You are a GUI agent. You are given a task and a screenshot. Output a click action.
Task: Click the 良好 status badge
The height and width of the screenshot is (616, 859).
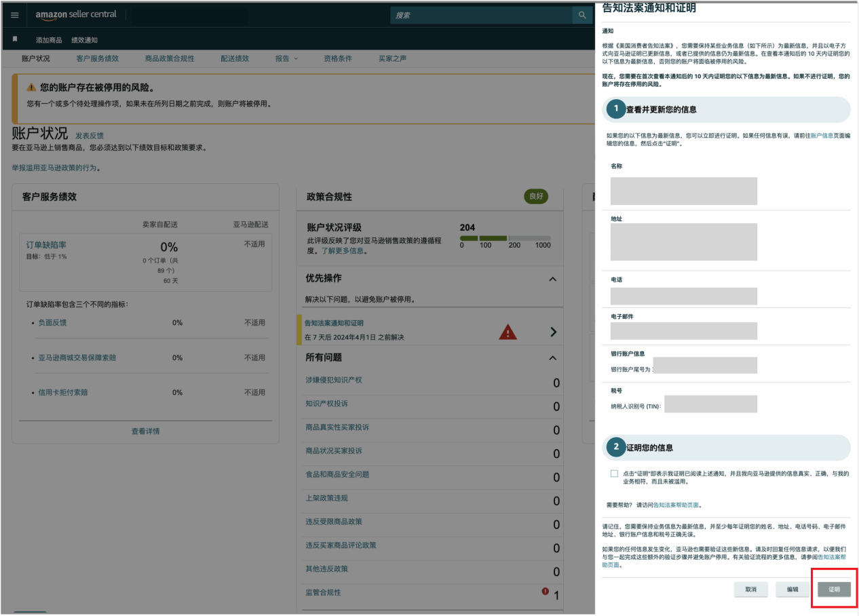pos(535,196)
